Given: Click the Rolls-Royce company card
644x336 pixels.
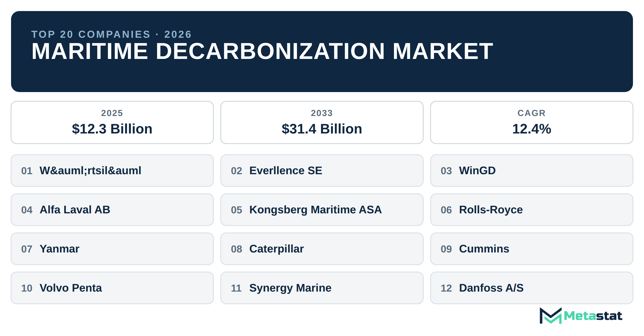Looking at the screenshot, I should (532, 210).
